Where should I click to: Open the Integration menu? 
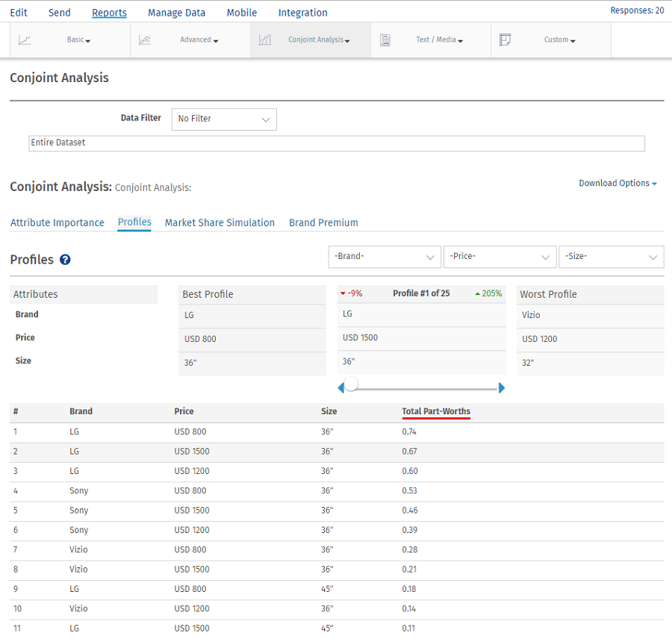coord(302,13)
